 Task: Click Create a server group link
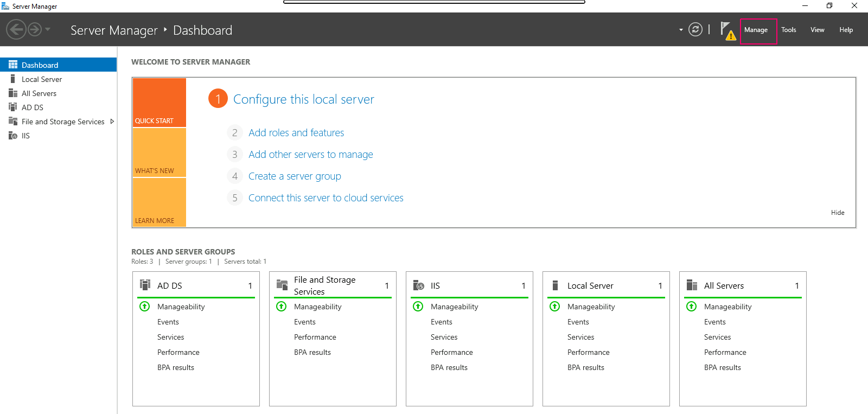[x=295, y=176]
